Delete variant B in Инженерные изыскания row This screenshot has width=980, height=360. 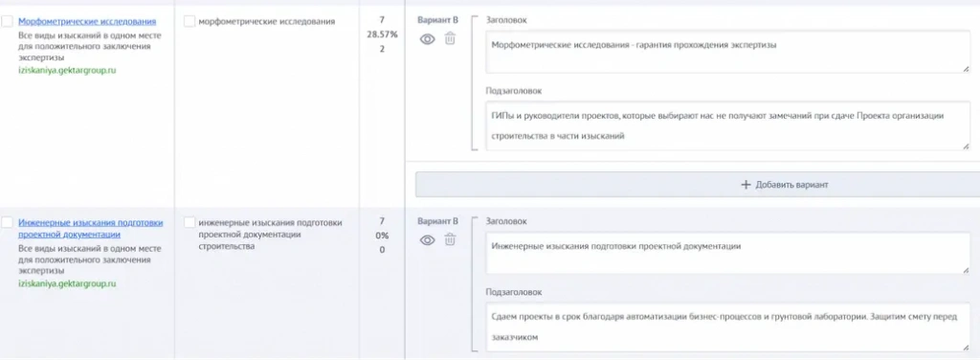450,239
